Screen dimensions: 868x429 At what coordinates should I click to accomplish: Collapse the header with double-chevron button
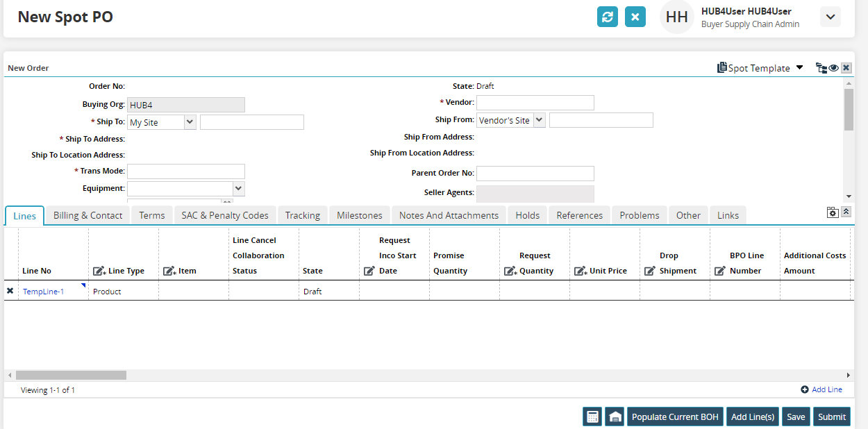(x=846, y=212)
